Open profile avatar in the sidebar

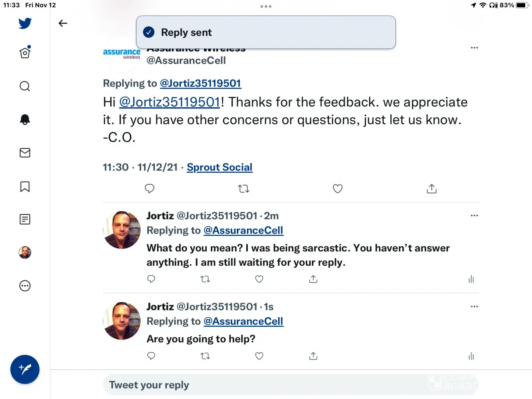pos(25,253)
